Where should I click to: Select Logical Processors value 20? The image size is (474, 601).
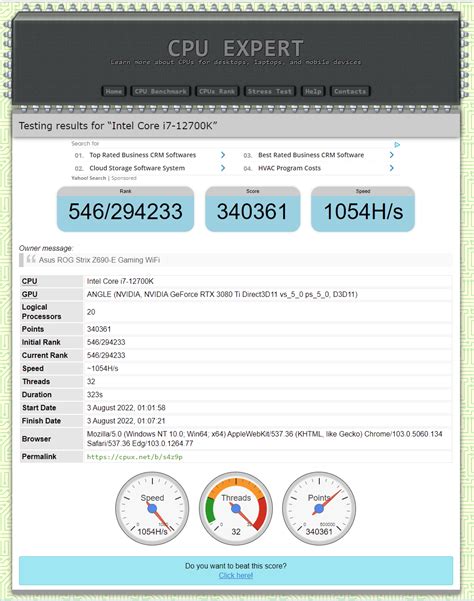click(91, 312)
